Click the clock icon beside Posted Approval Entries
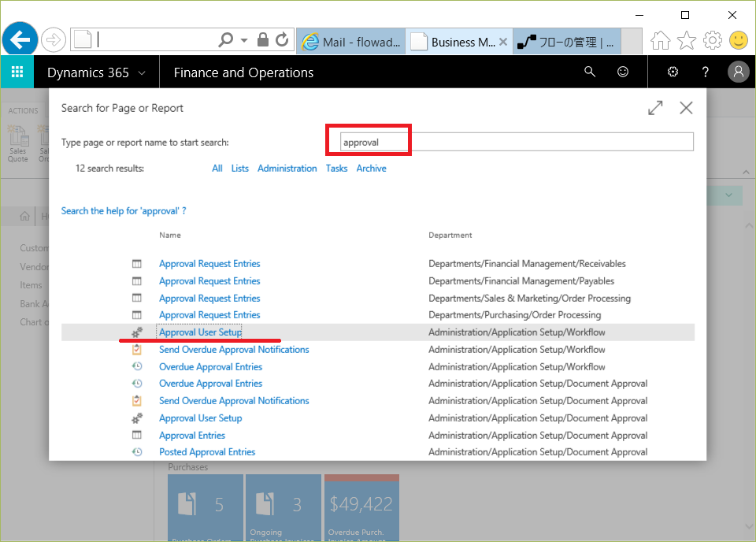The image size is (756, 542). point(137,452)
